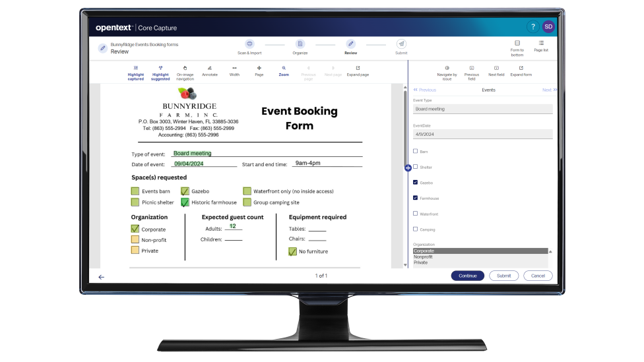Click '9am-4pm' time on document

[x=307, y=163]
